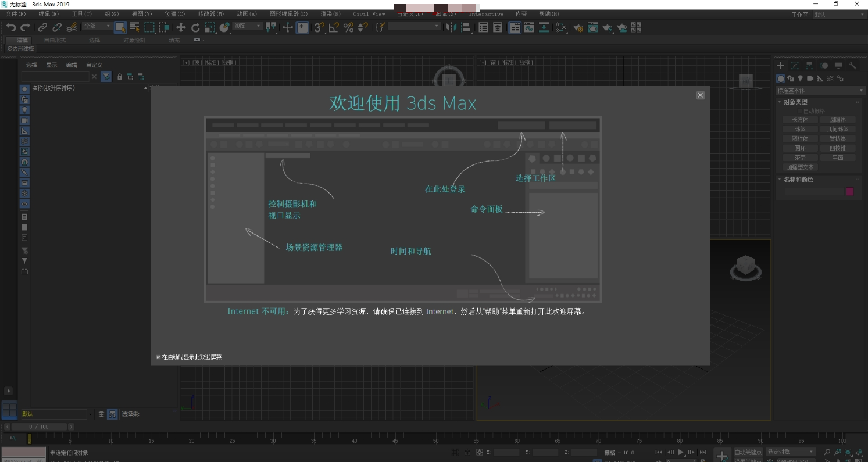Toggle Keyboard Shortcut Override icon
Viewport: 868px width, 462px height.
[x=302, y=27]
